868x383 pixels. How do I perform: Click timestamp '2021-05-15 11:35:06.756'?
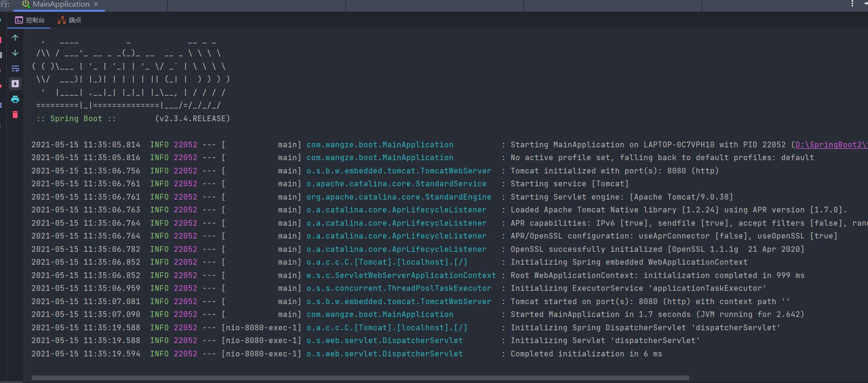[86, 171]
